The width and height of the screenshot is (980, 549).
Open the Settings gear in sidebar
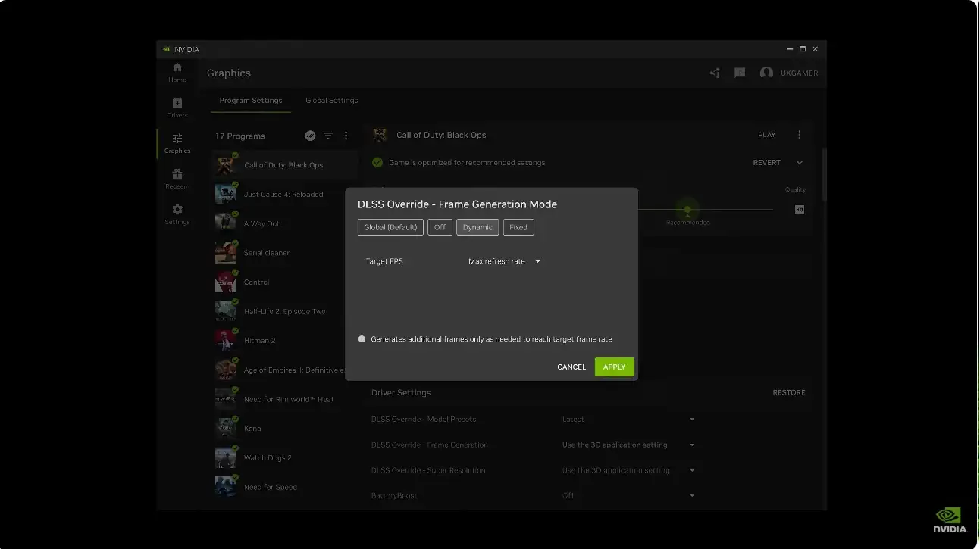tap(177, 214)
